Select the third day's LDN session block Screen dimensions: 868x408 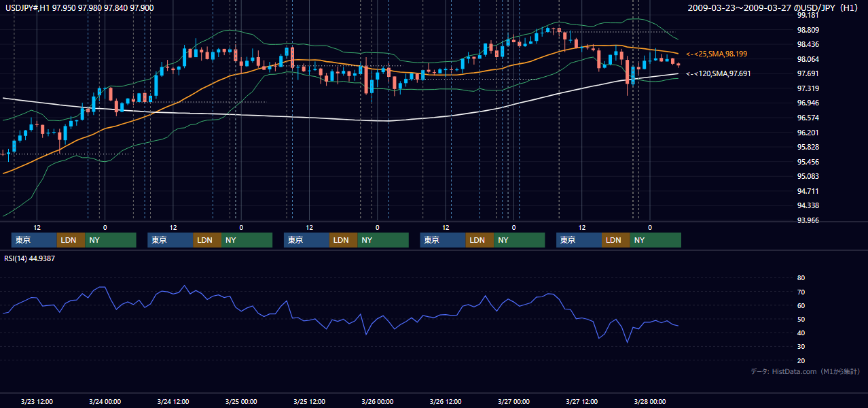(x=344, y=240)
